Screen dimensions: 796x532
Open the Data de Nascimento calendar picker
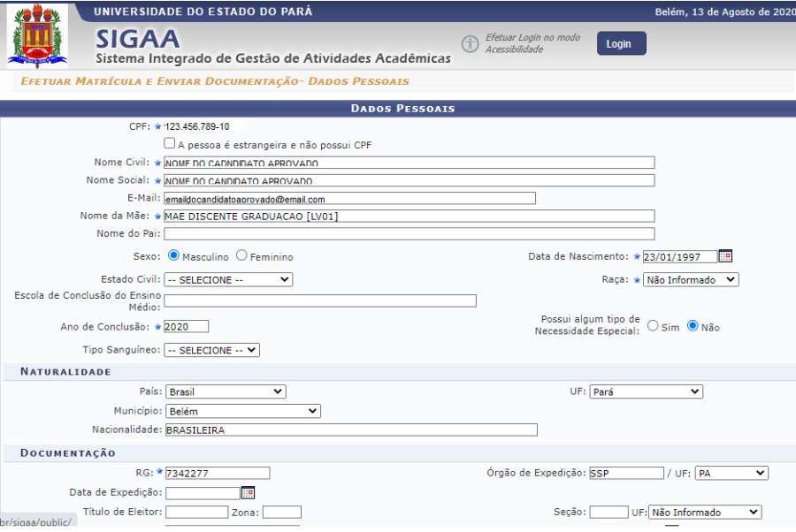click(x=725, y=256)
